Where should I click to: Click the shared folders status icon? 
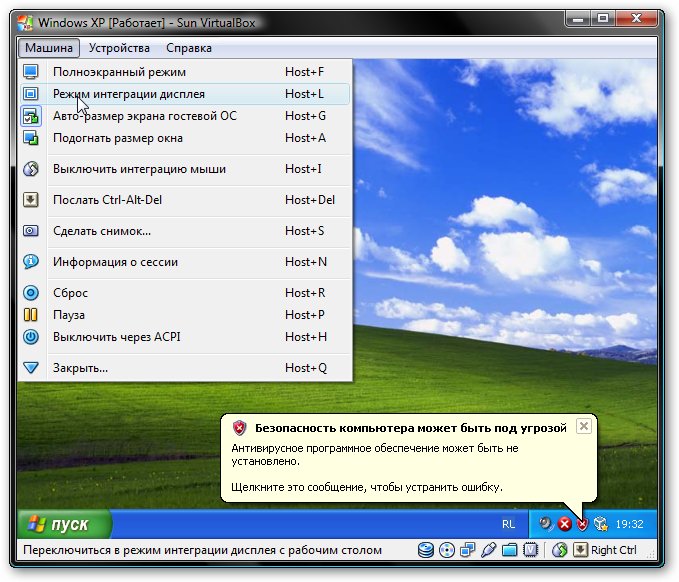point(510,550)
